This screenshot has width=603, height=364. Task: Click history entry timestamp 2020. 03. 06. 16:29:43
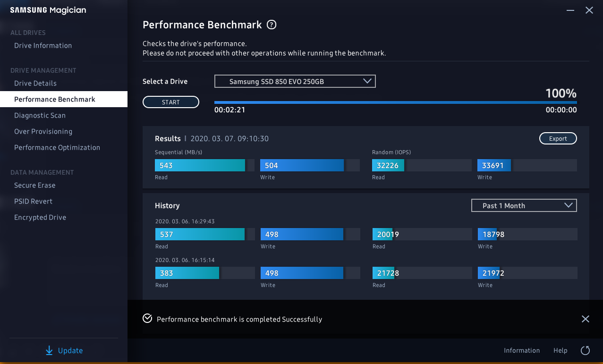185,221
